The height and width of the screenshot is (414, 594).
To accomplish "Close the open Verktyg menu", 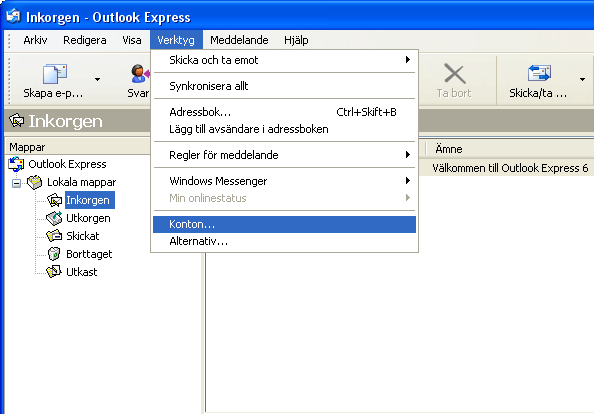I will point(176,40).
